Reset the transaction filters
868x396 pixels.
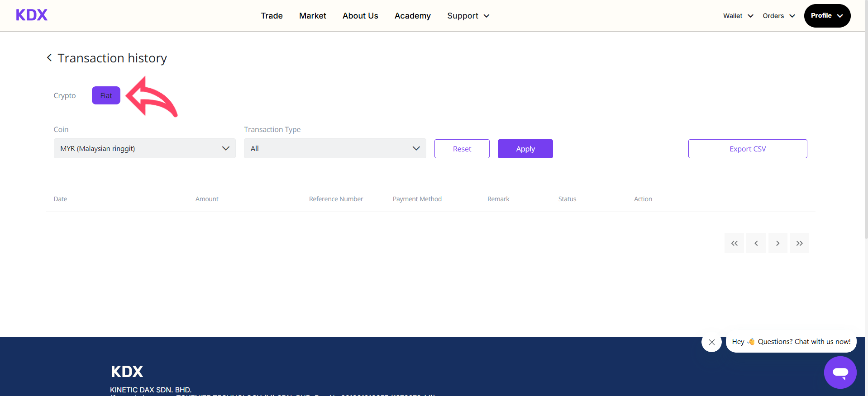click(x=462, y=149)
